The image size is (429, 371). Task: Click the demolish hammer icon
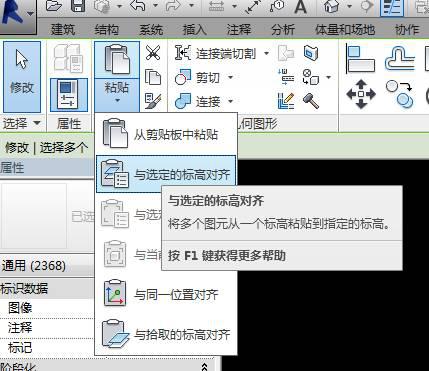pyautogui.click(x=311, y=101)
